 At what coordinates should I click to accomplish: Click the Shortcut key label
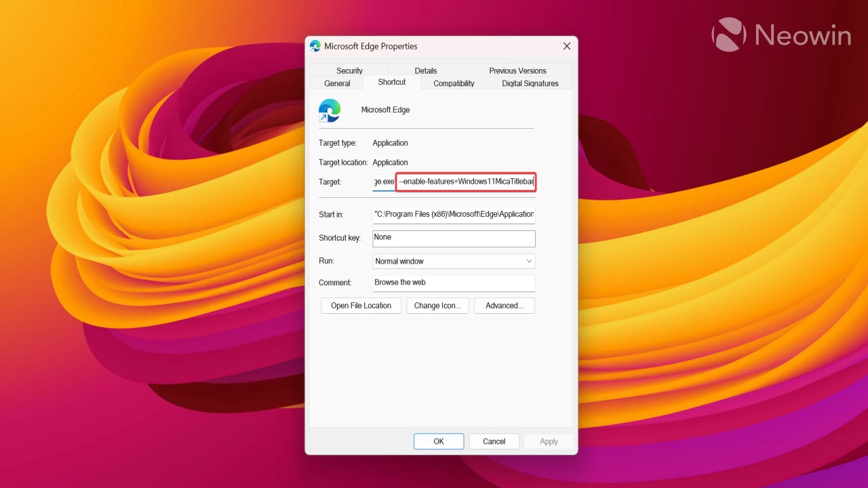pos(340,238)
